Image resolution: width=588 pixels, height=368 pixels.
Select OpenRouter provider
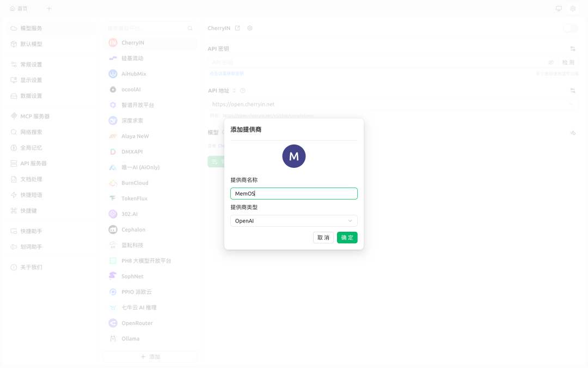150,323
